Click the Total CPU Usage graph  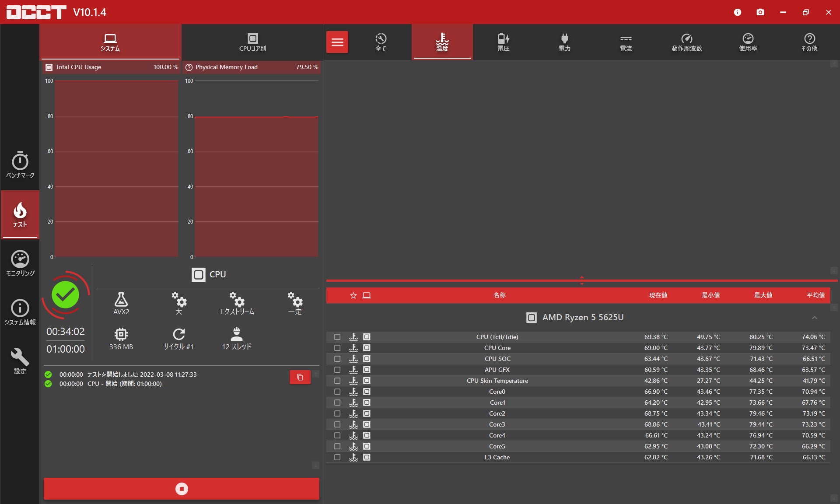(116, 169)
